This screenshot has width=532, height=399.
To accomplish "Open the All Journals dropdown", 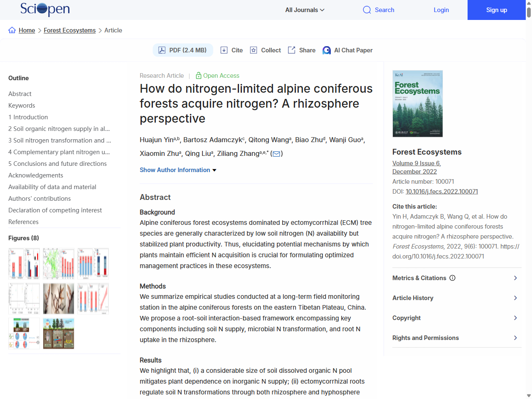I will [x=305, y=10].
